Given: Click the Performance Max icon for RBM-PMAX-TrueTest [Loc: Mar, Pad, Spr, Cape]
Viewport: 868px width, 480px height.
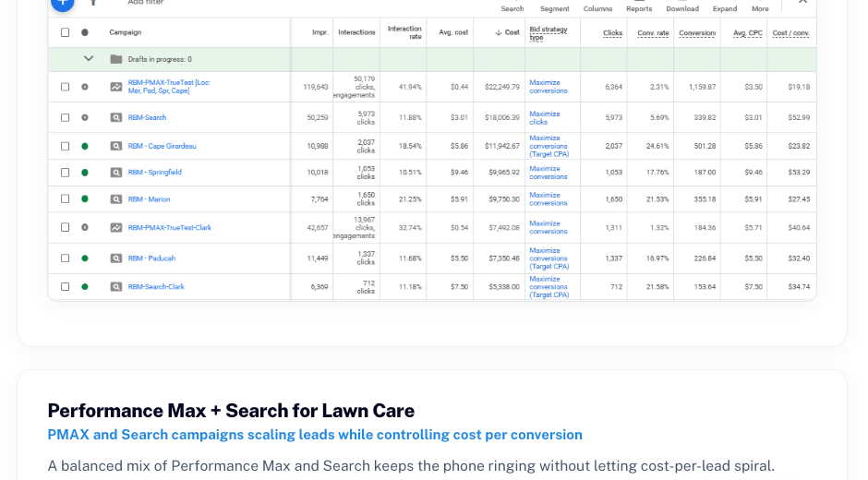Looking at the screenshot, I should (115, 87).
